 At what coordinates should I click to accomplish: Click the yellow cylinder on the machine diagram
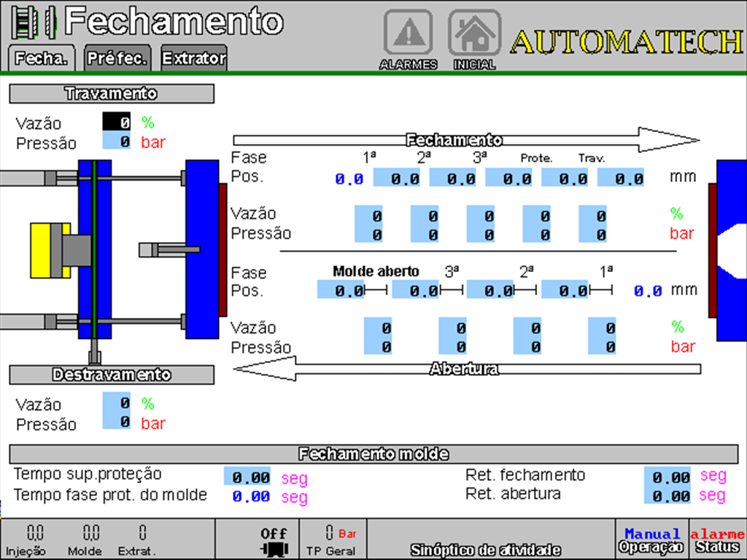(49, 250)
